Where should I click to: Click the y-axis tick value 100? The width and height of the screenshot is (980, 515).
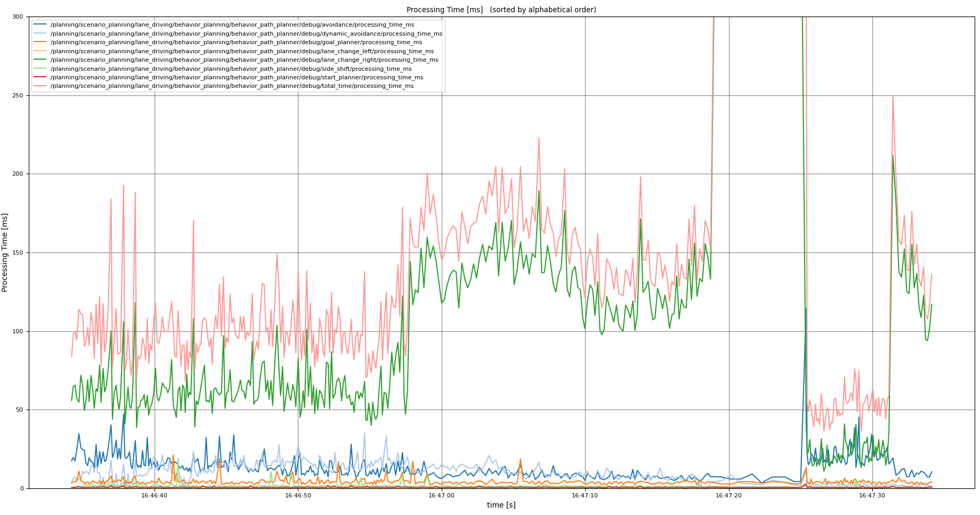pyautogui.click(x=18, y=331)
